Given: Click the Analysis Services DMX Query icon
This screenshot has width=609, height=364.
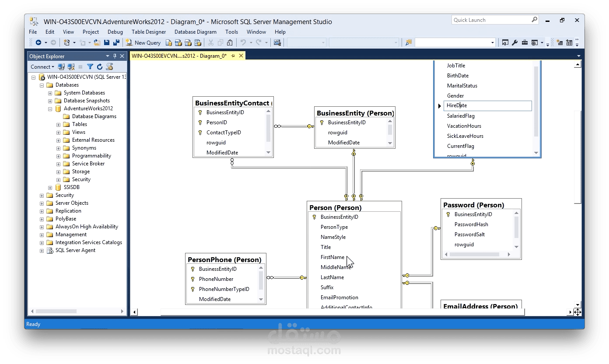Looking at the screenshot, I should coord(188,42).
